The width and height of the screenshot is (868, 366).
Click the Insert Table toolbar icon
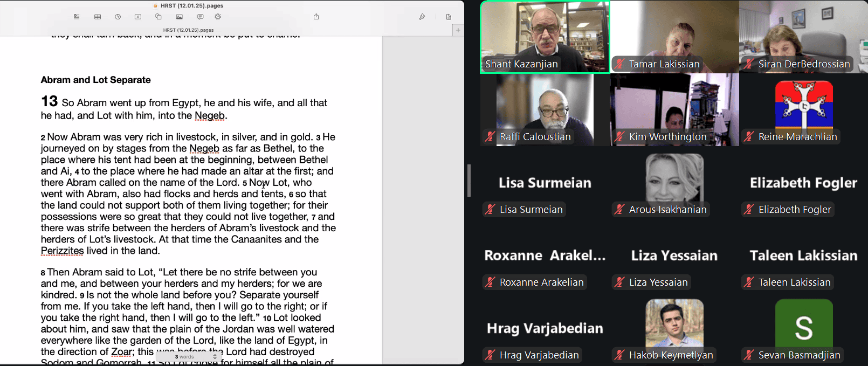(98, 17)
